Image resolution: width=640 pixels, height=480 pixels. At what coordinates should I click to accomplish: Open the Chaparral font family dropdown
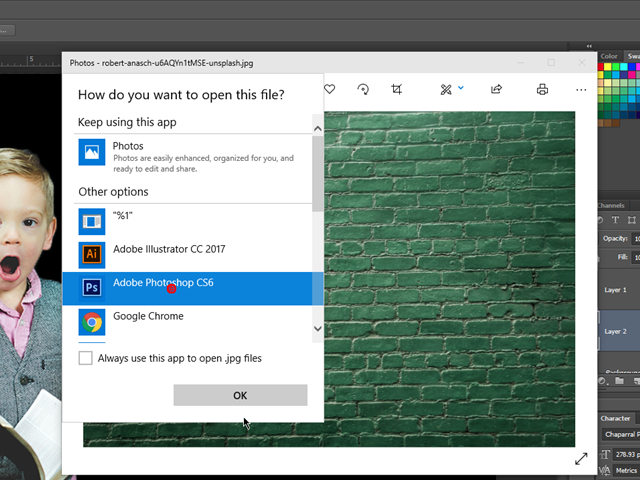620,434
